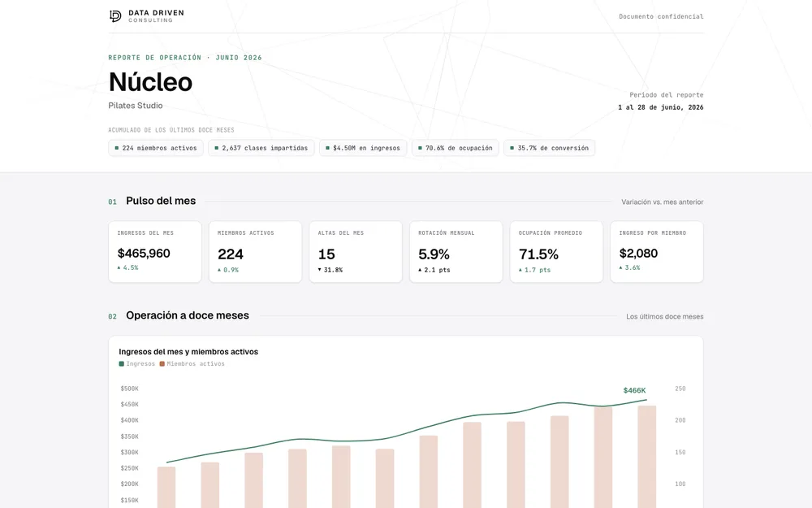
Task: Click the green square in '224 miembros activos' chip
Action: pyautogui.click(x=116, y=148)
